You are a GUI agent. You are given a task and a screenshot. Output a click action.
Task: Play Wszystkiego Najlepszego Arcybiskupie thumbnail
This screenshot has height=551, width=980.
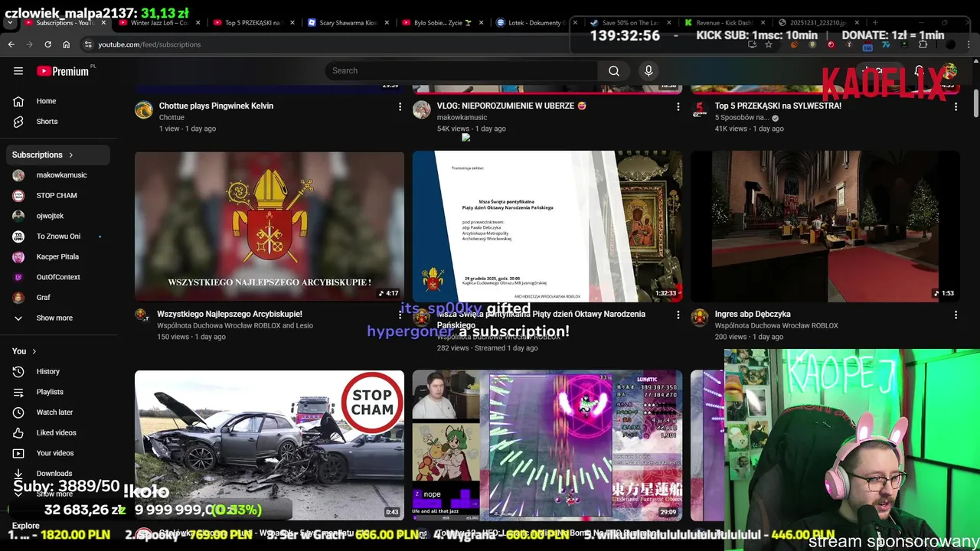(x=269, y=227)
